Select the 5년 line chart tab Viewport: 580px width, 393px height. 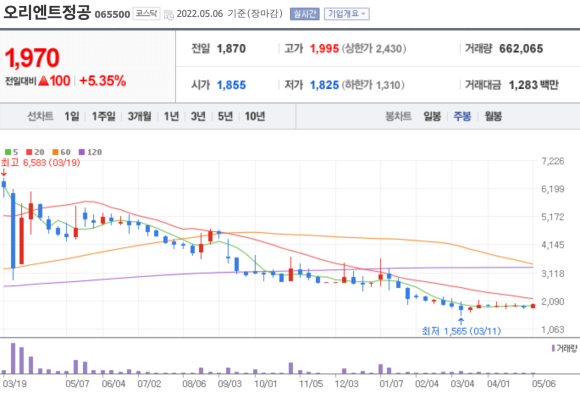point(225,117)
